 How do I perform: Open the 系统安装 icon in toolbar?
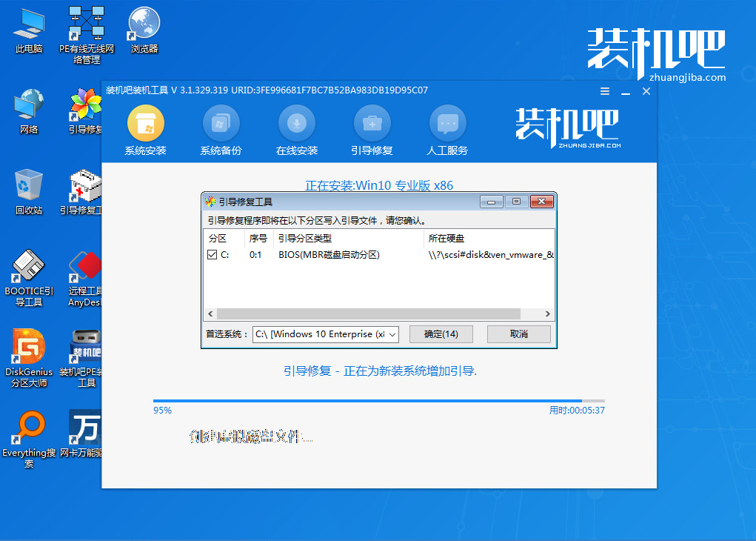(x=146, y=124)
